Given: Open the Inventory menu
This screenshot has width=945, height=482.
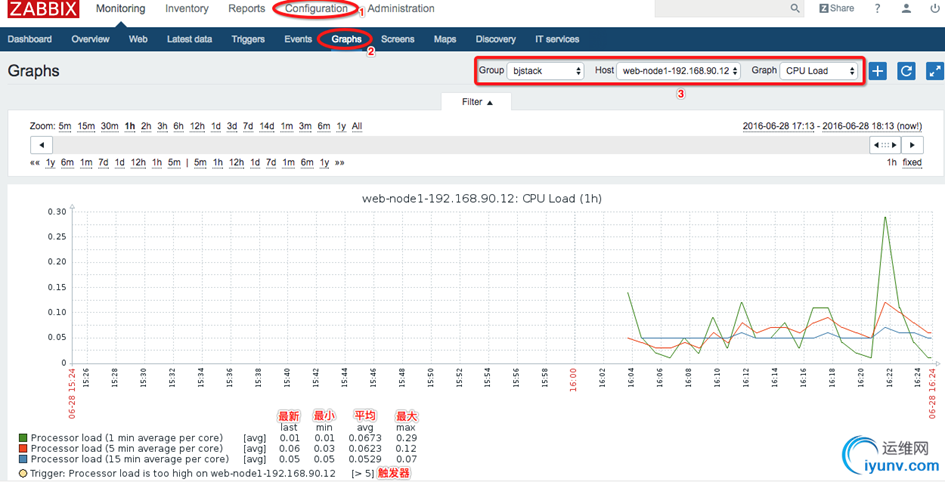Looking at the screenshot, I should pos(187,8).
